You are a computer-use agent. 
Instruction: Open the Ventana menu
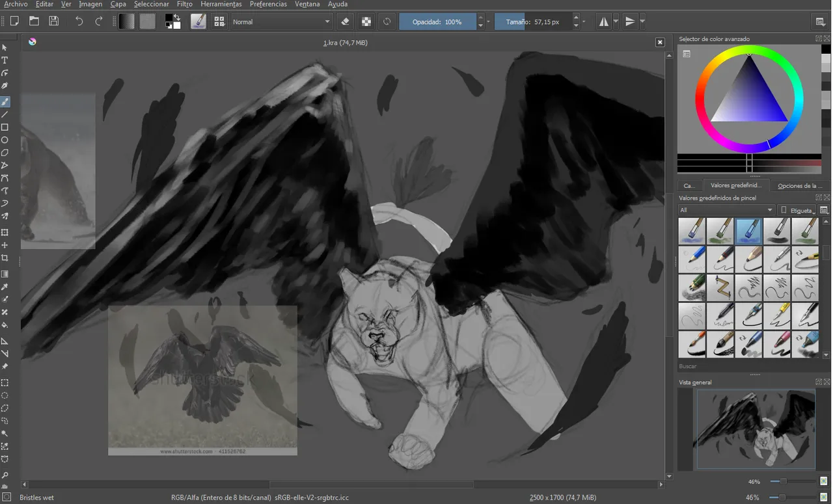[307, 4]
